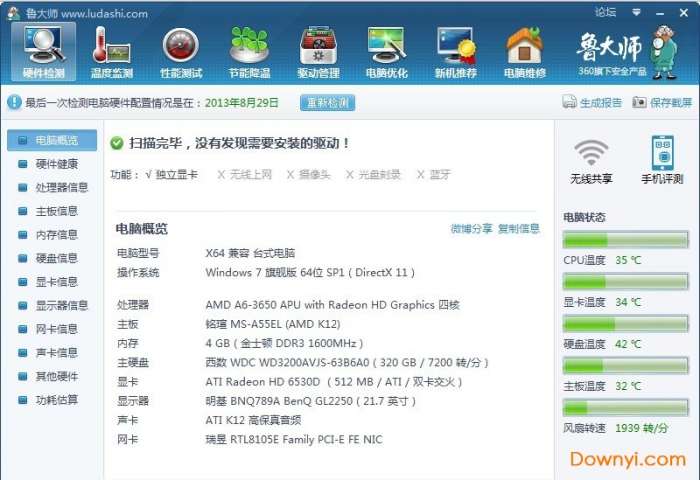Click the 摄像头 feature indicator

(x=309, y=175)
